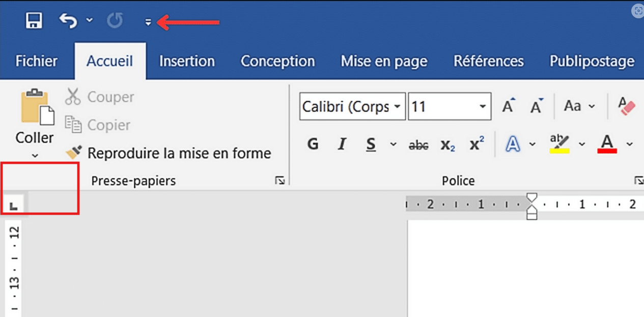Screen dimensions: 644x317
Task: Click the Undo arrow icon
Action: (69, 21)
